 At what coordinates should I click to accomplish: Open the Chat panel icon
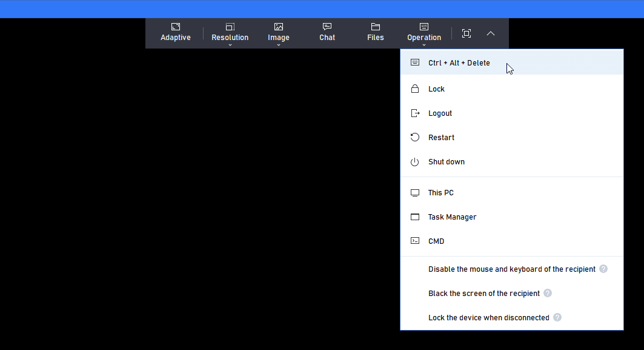coord(327,27)
